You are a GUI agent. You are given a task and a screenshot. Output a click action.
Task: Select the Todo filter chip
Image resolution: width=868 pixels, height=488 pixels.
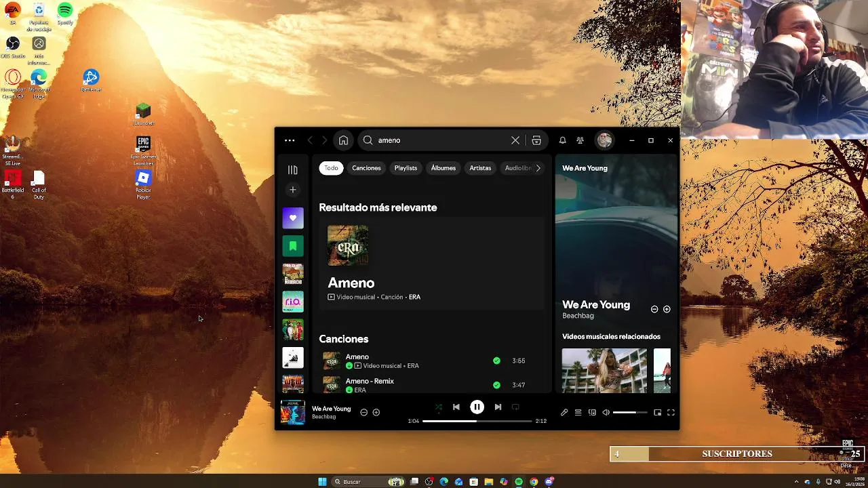coord(331,168)
